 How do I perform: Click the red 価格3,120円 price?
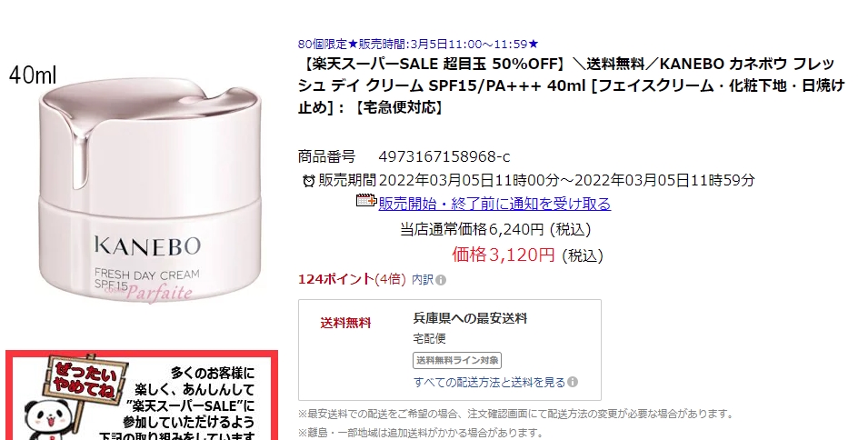pos(504,254)
